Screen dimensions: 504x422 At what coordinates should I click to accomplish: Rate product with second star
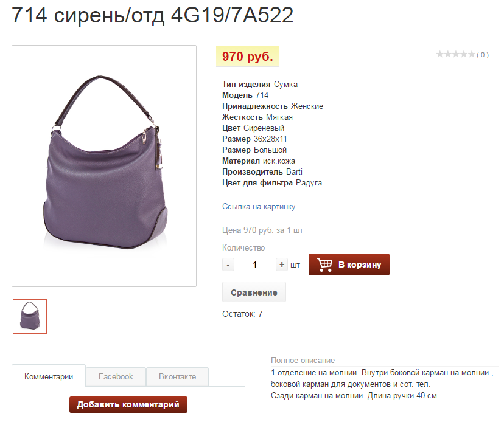coord(448,54)
